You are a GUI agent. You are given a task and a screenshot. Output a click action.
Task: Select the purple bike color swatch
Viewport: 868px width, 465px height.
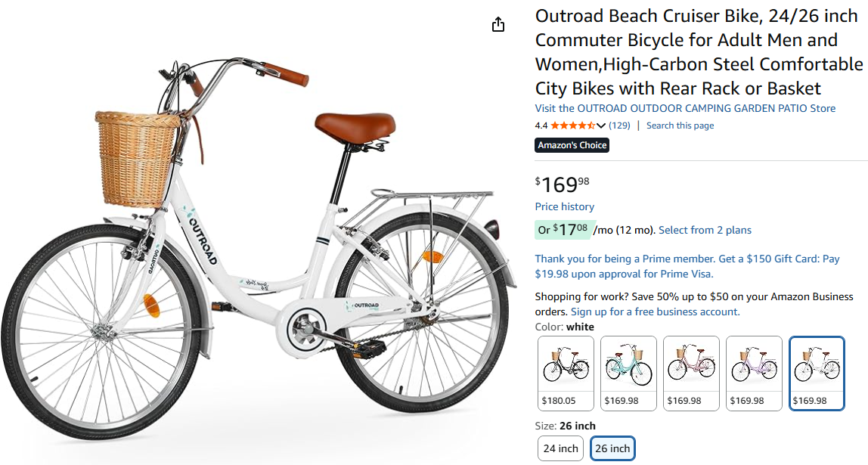754,373
